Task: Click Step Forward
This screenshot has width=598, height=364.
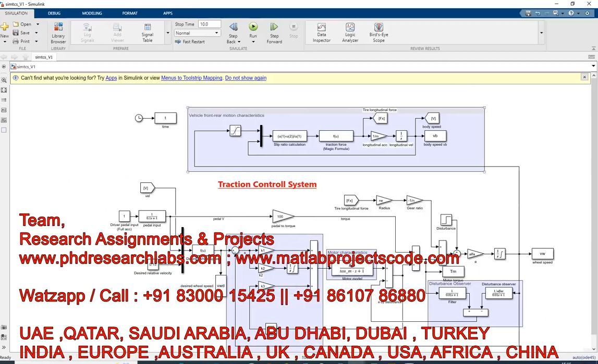Action: [x=274, y=33]
